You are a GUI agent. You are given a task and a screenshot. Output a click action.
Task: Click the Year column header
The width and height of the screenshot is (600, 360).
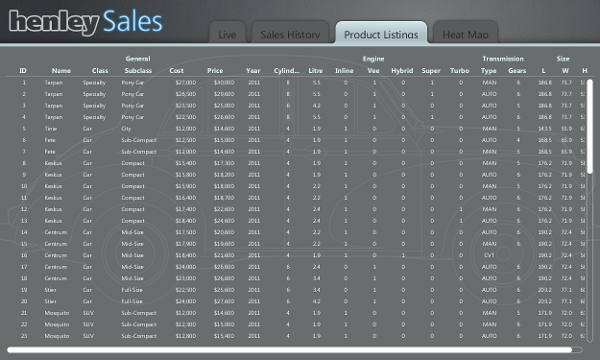(x=253, y=70)
